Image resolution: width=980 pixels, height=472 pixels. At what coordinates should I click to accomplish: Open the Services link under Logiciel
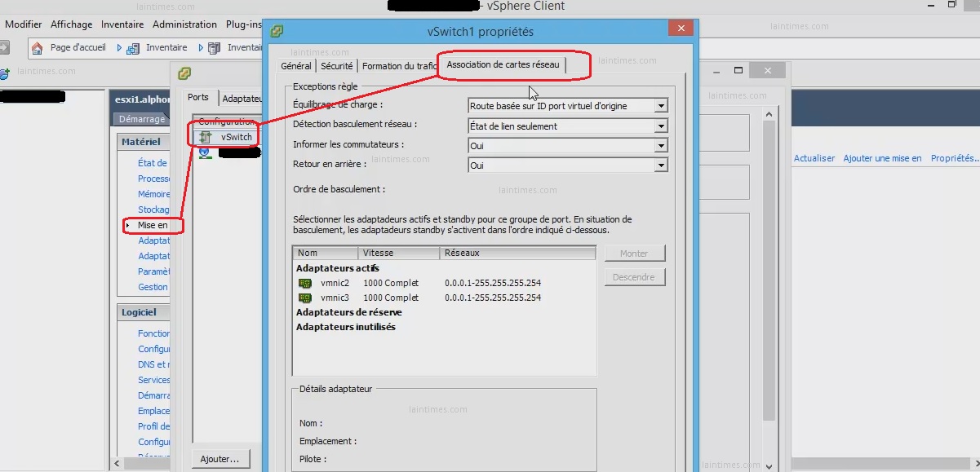coord(154,380)
